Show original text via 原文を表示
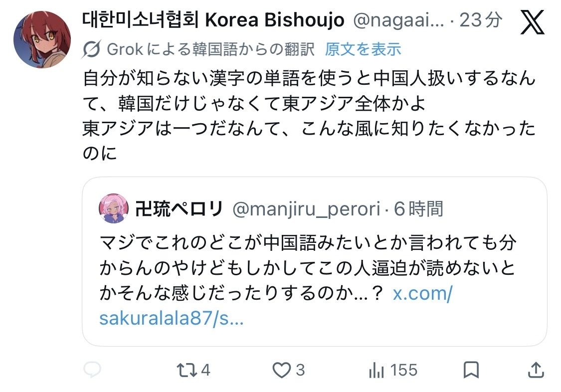The height and width of the screenshot is (392, 561). point(363,49)
